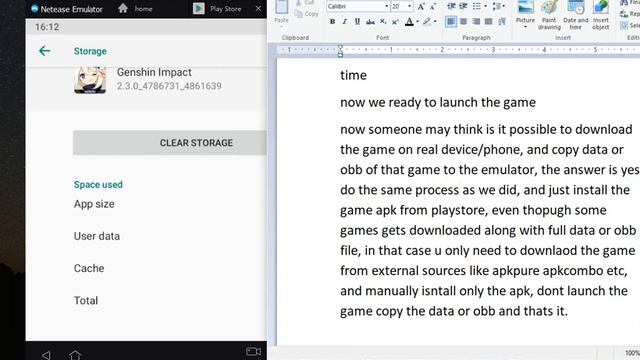Image resolution: width=640 pixels, height=360 pixels.
Task: Open the Paragraph settings icon
Action: pos(502,21)
